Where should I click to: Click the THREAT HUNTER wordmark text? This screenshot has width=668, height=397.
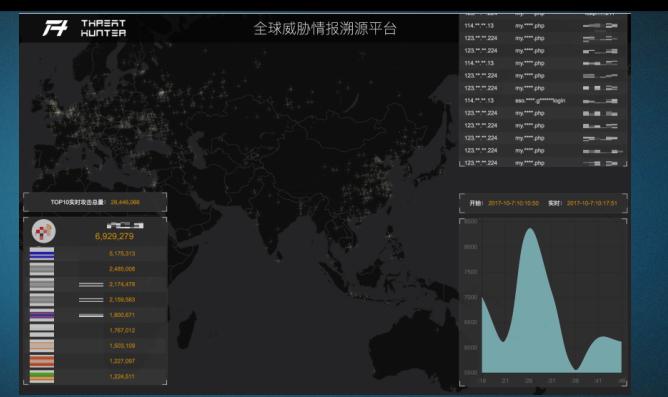pyautogui.click(x=103, y=28)
